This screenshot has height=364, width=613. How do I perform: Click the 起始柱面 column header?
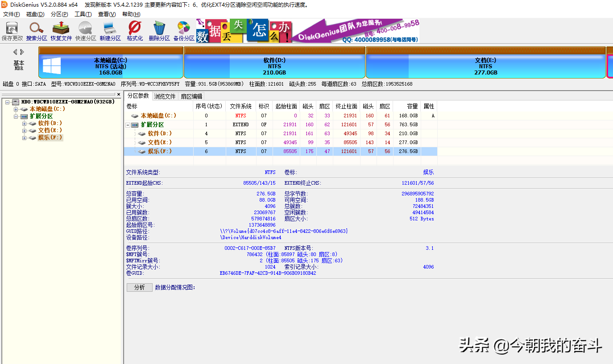pyautogui.click(x=286, y=106)
